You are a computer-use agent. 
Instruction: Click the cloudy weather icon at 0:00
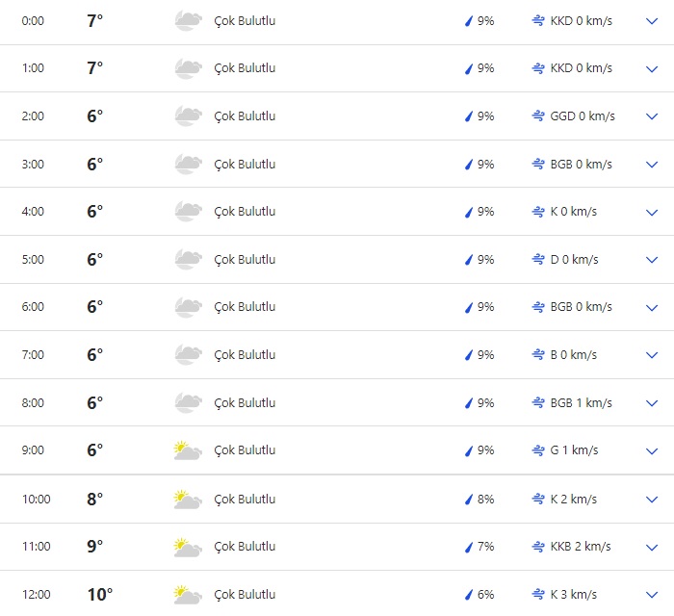[188, 20]
